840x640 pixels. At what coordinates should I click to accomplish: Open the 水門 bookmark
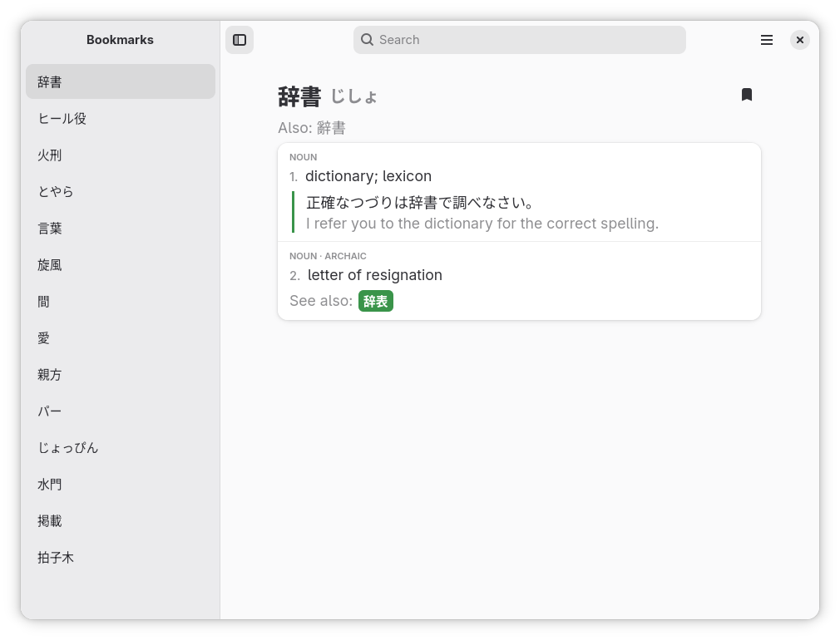point(121,485)
